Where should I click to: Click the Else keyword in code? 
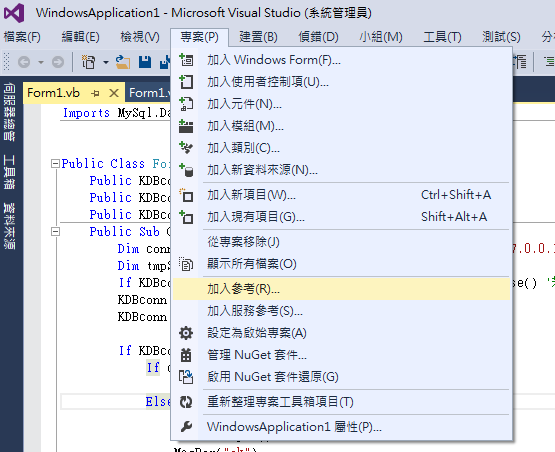pyautogui.click(x=159, y=402)
